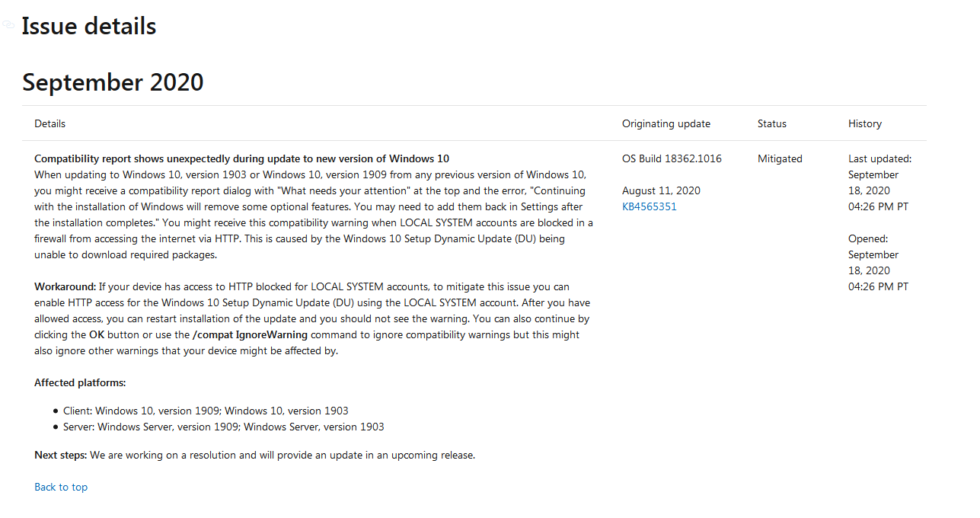Viewport: 980px width, 518px height.
Task: Select the September 2020 heading
Action: point(113,82)
